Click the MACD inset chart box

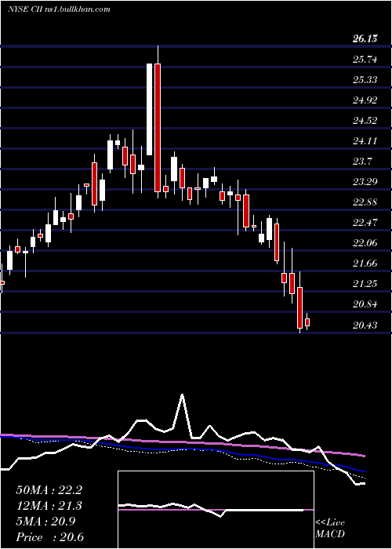[216, 510]
